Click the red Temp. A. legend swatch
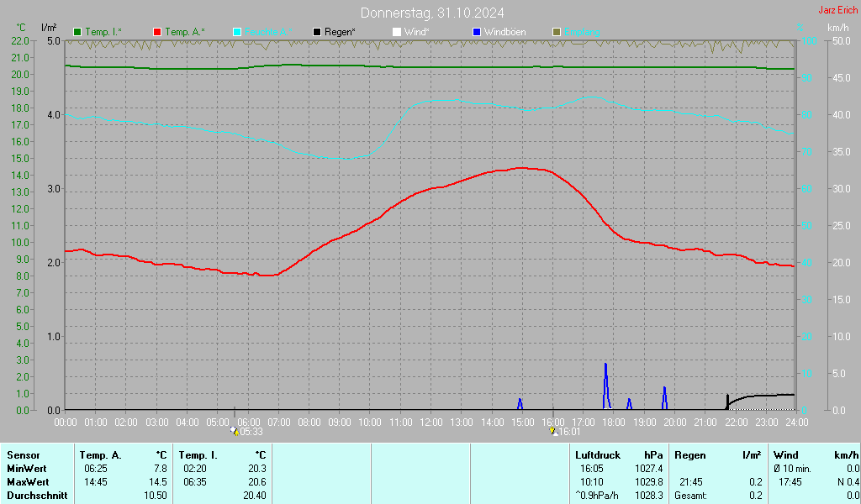The height and width of the screenshot is (504, 861). coord(157,32)
